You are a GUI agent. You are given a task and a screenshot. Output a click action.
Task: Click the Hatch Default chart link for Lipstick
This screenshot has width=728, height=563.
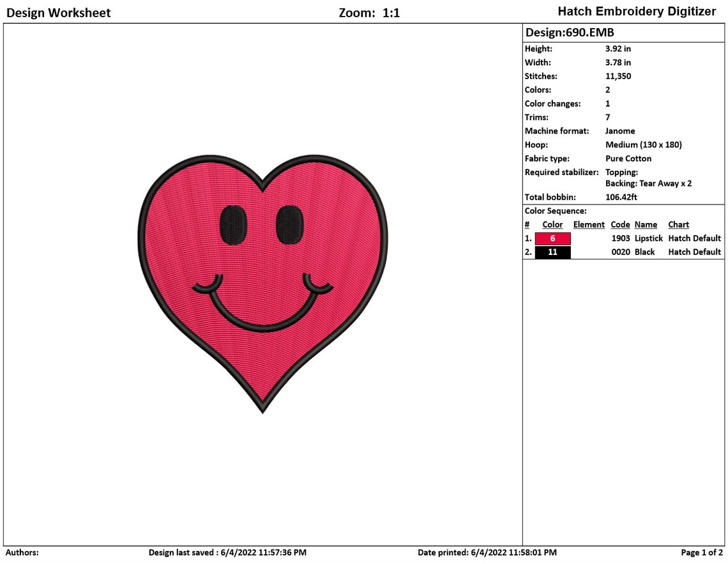pos(694,238)
